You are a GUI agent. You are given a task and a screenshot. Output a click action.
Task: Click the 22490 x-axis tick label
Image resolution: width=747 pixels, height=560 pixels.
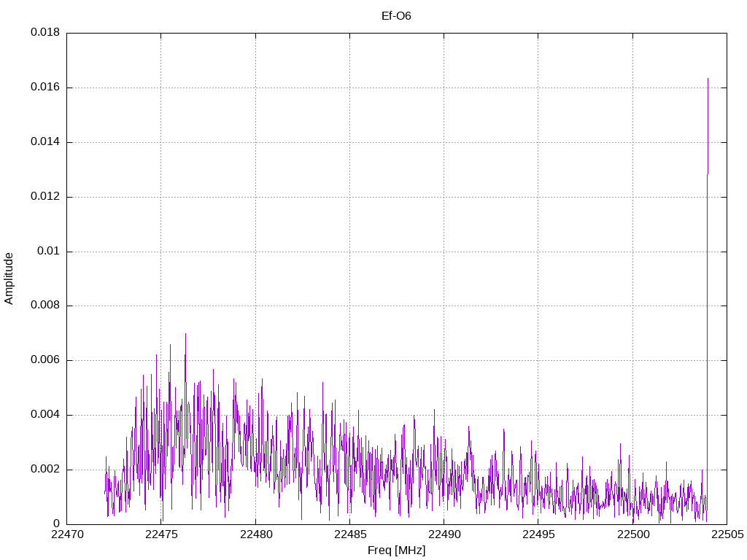pyautogui.click(x=444, y=534)
